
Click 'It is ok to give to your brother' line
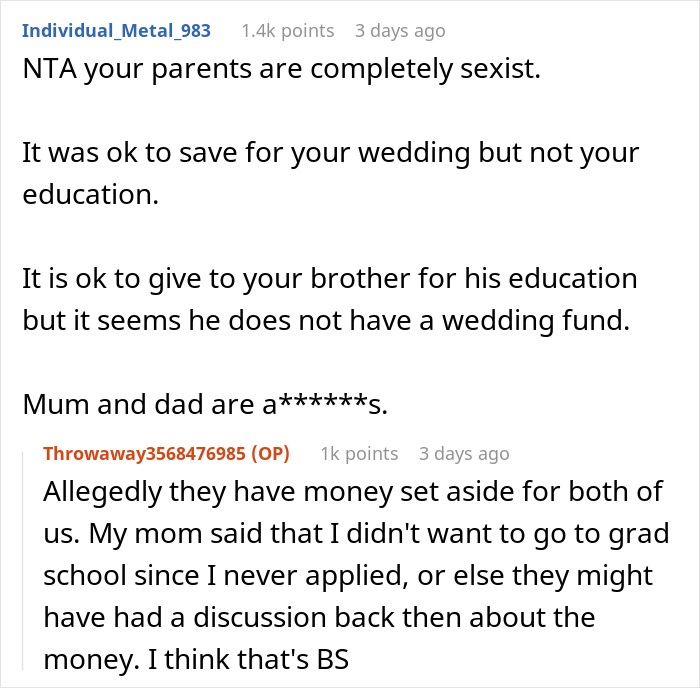tap(330, 278)
